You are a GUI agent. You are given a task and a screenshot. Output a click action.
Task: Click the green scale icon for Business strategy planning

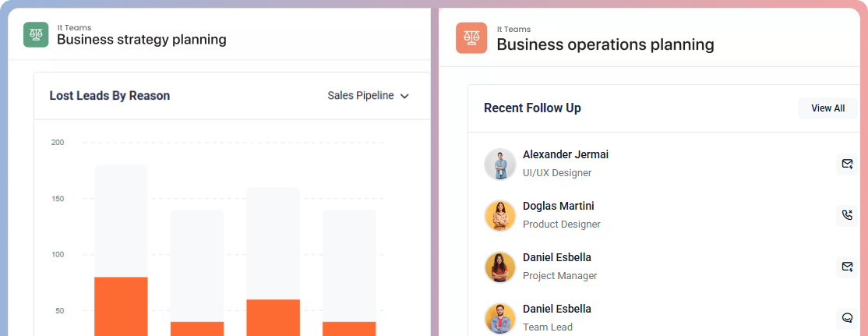(x=36, y=34)
